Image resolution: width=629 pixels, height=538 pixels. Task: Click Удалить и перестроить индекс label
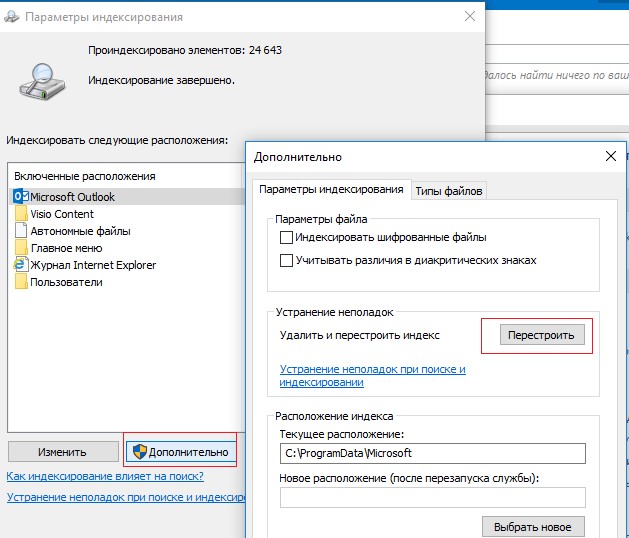(x=359, y=335)
